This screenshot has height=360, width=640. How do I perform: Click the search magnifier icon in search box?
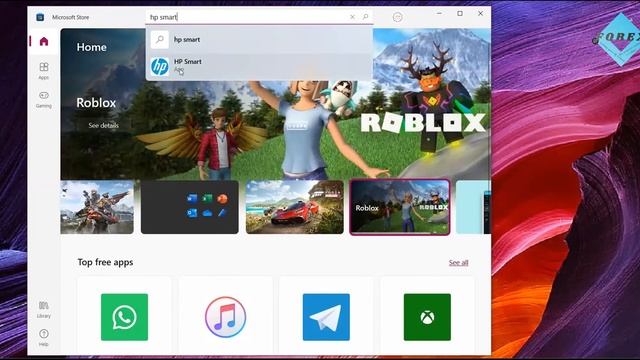(x=365, y=17)
